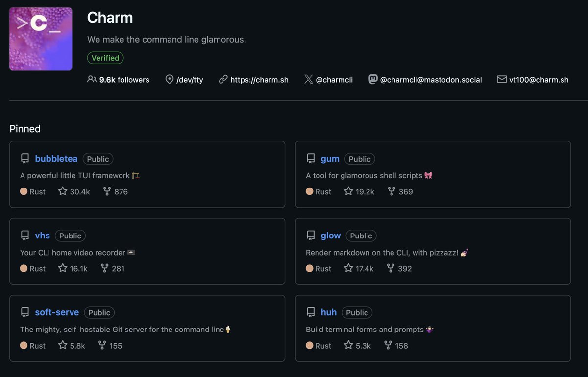
Task: Open the vt100@charm.sh email link
Action: (x=539, y=79)
